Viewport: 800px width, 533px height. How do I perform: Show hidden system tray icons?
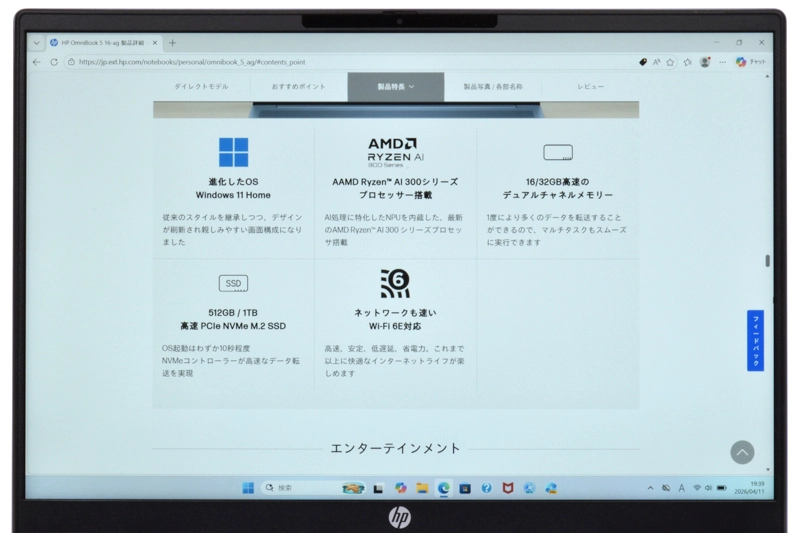click(651, 488)
